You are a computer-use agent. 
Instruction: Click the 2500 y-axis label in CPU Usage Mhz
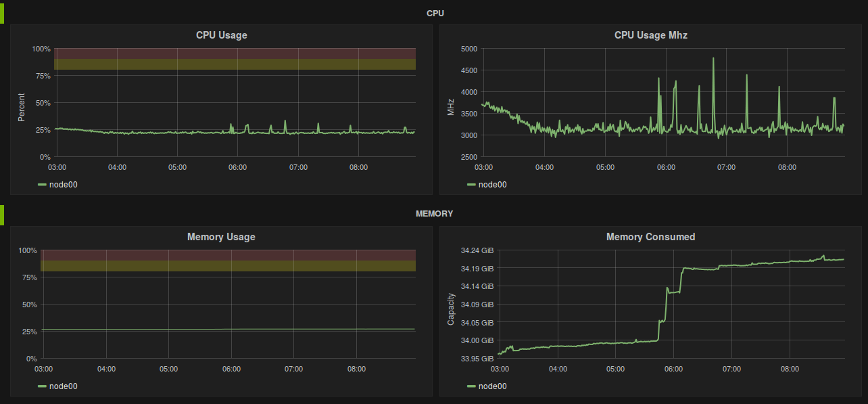click(468, 157)
